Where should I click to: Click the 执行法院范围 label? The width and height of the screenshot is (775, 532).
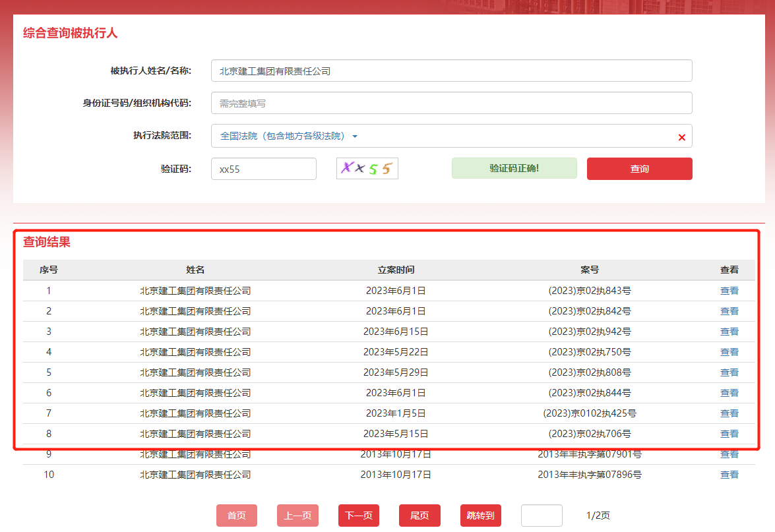click(162, 135)
